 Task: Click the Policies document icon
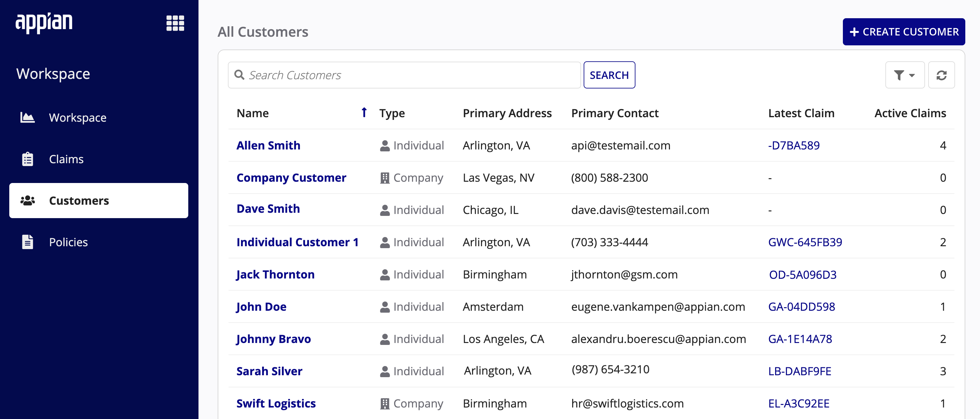click(27, 242)
